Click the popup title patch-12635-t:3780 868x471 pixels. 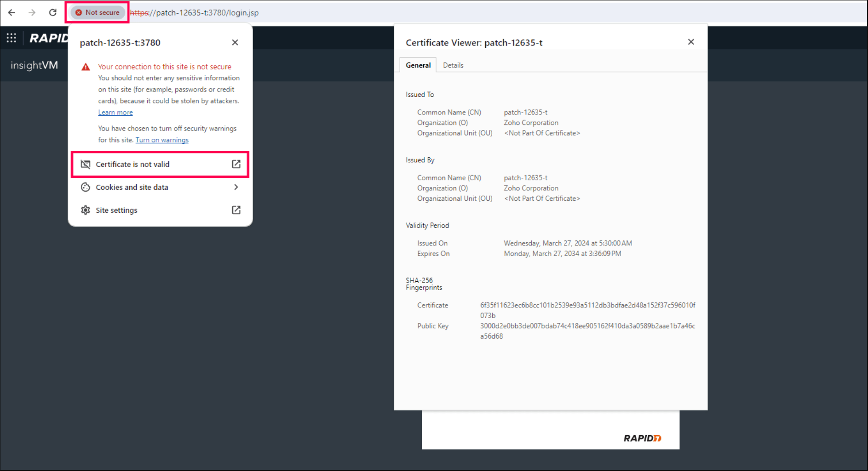(x=120, y=43)
